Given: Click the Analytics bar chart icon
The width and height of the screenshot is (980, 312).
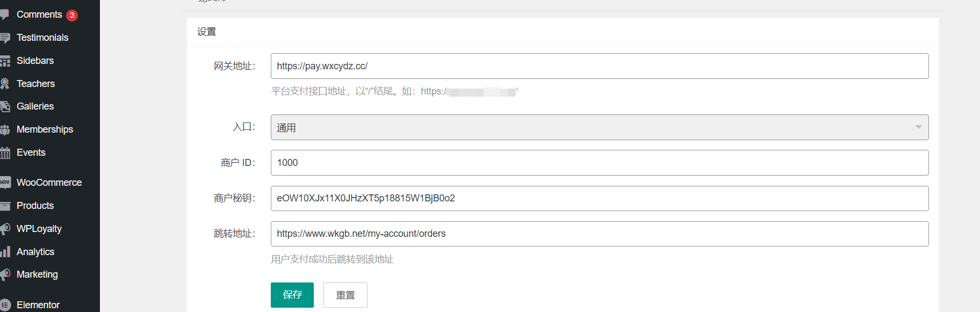Looking at the screenshot, I should pyautogui.click(x=5, y=252).
